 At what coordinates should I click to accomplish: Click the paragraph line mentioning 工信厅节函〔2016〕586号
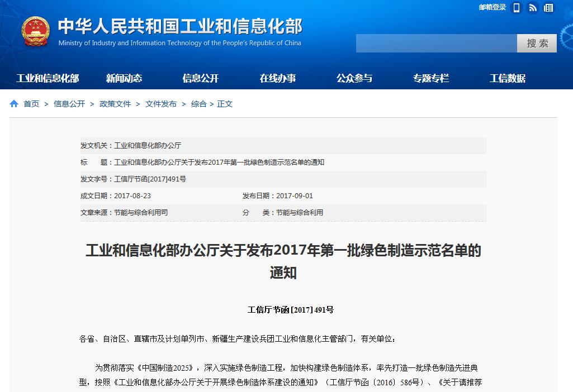(x=281, y=382)
